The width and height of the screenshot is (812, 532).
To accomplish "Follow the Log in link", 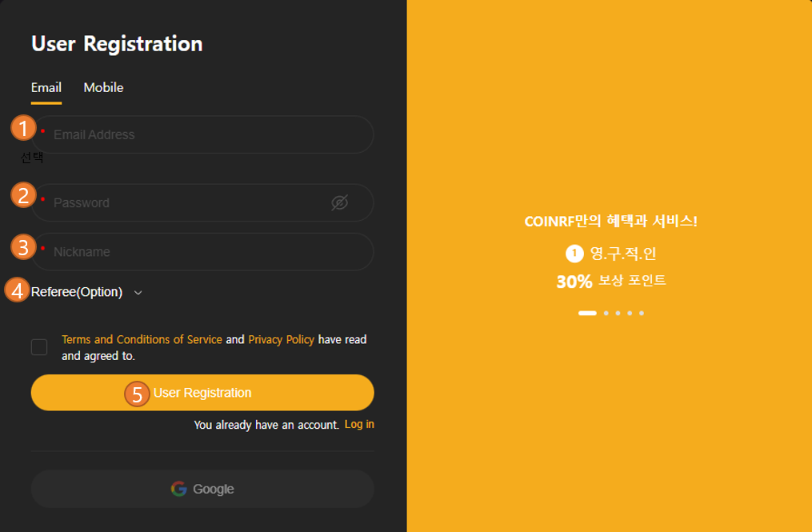I will 359,424.
